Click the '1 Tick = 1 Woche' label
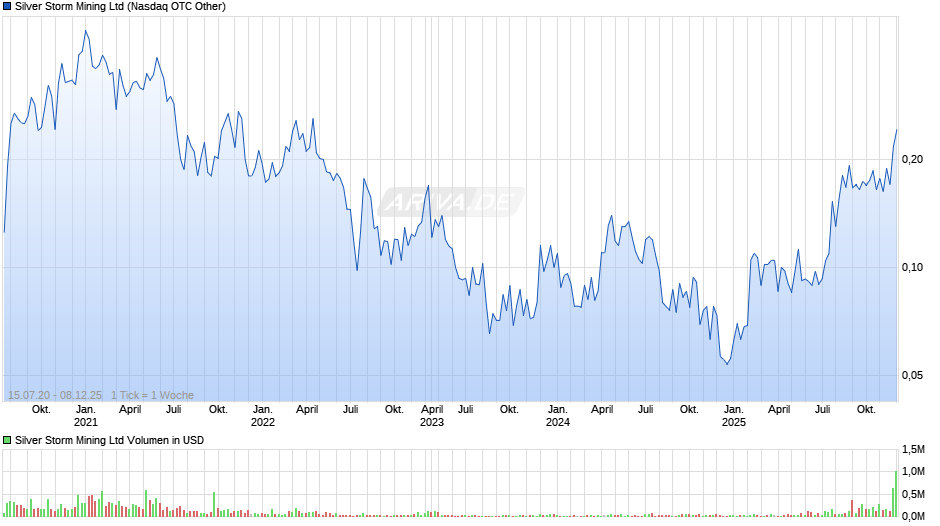Viewport: 940px width, 526px height. [x=152, y=395]
